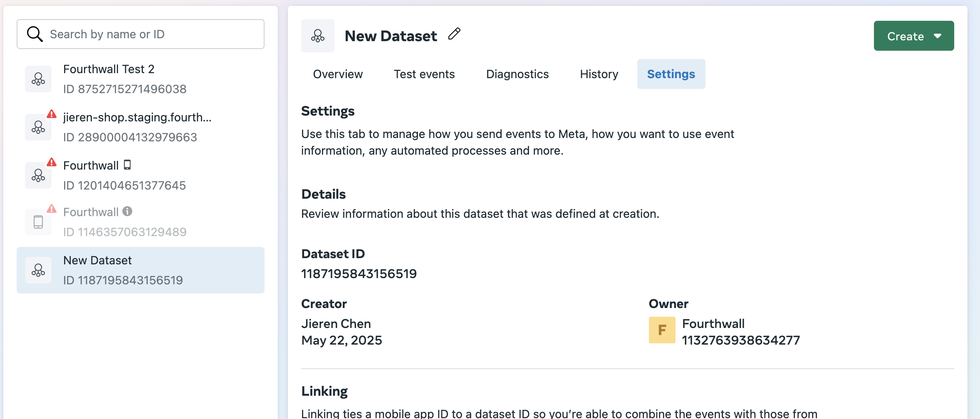This screenshot has width=980, height=419.
Task: Click owner name Fourthwall
Action: [713, 324]
